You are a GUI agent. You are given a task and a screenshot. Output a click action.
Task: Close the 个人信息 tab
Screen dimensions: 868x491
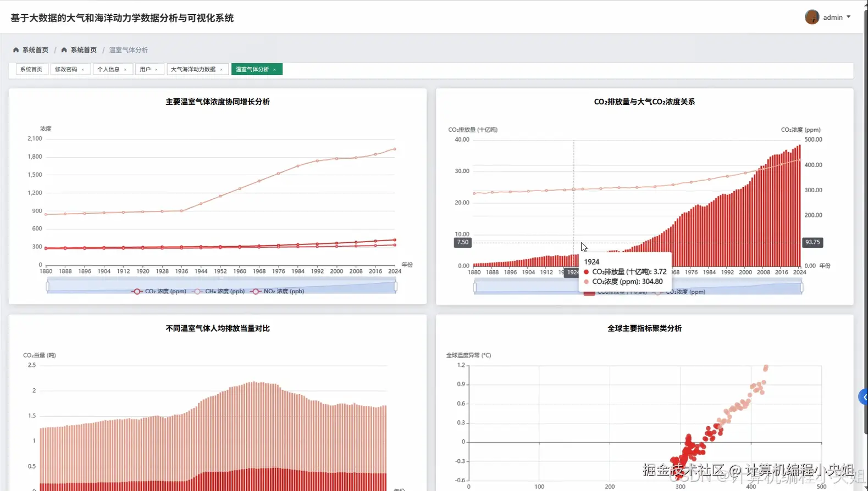pyautogui.click(x=125, y=70)
